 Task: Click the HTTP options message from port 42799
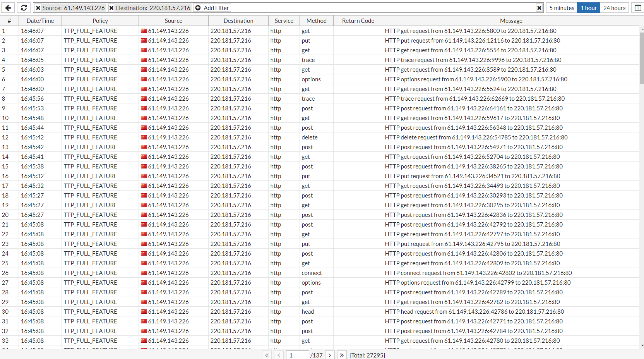click(x=478, y=283)
